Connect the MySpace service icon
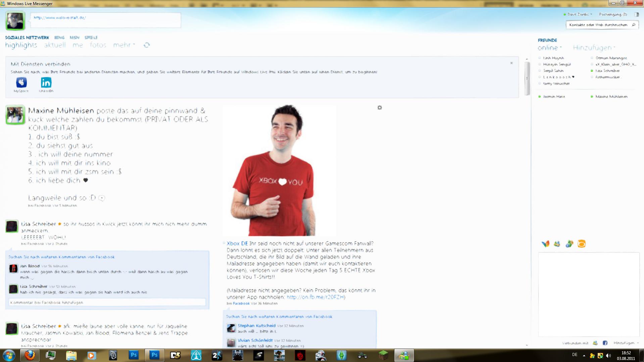The height and width of the screenshot is (362, 644). click(x=21, y=83)
